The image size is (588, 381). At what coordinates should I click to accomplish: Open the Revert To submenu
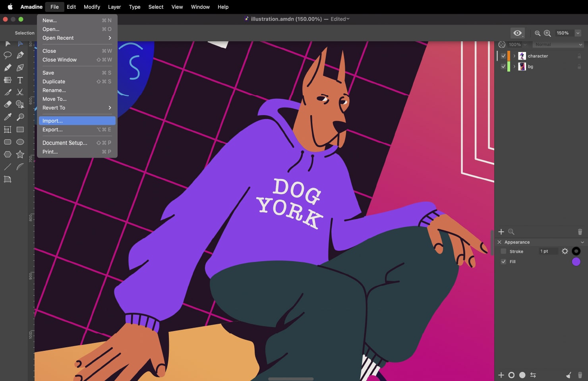(77, 108)
